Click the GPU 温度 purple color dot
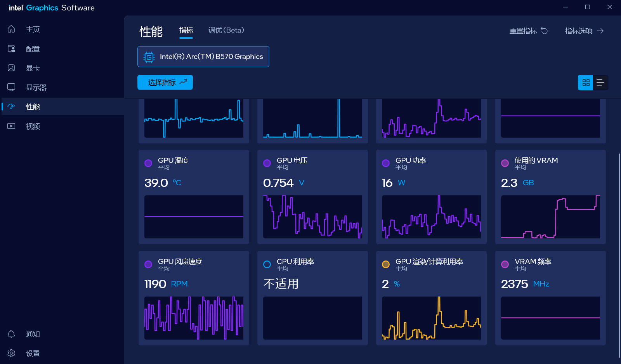 tap(148, 163)
